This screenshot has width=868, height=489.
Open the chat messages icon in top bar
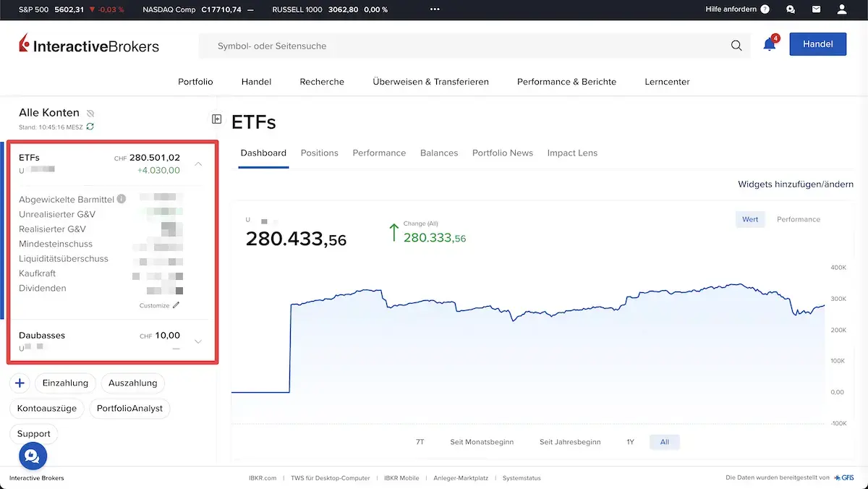click(791, 9)
